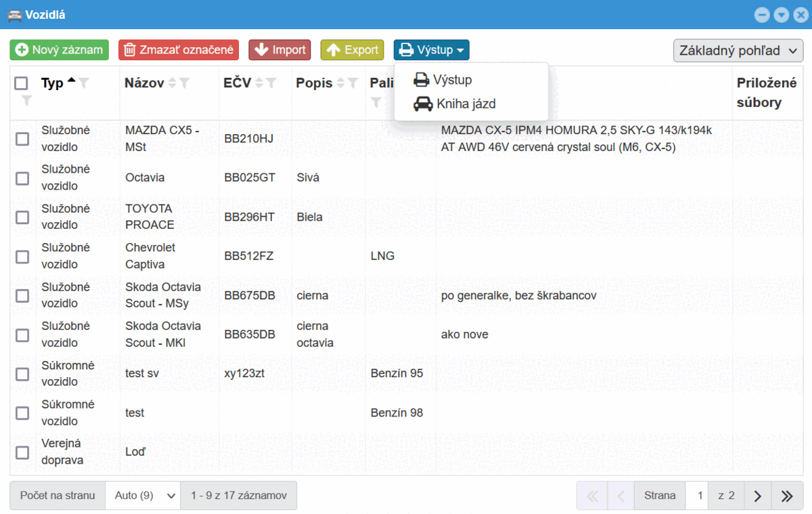Select checkbox for the Loď row
Image resolution: width=812 pixels, height=514 pixels.
click(x=22, y=452)
